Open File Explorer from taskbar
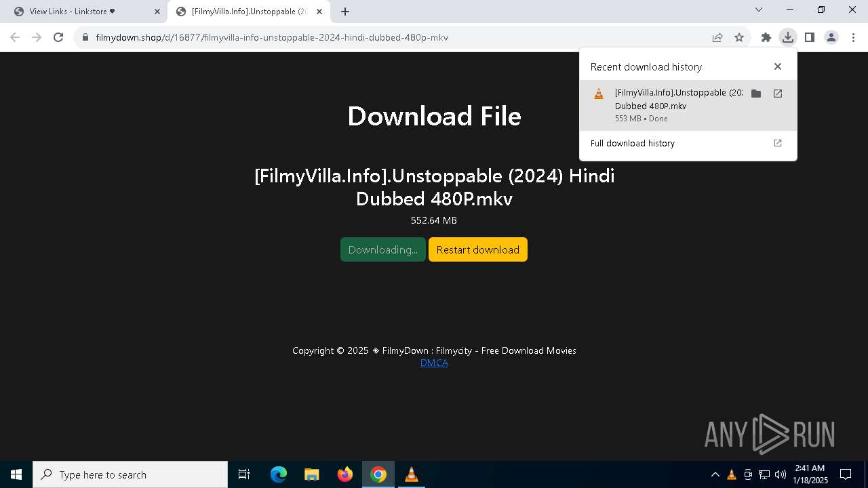Viewport: 868px width, 488px height. [312, 474]
